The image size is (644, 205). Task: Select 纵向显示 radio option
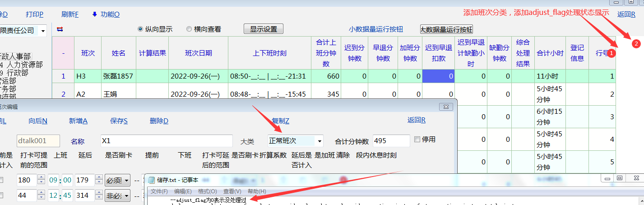(x=140, y=29)
